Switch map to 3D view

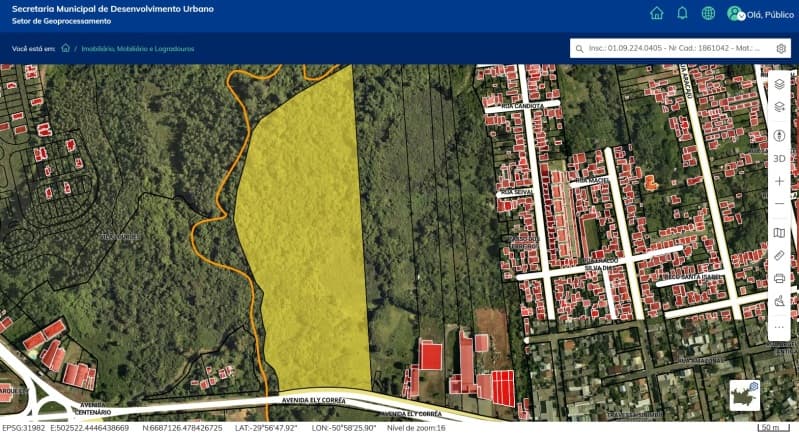tap(779, 158)
